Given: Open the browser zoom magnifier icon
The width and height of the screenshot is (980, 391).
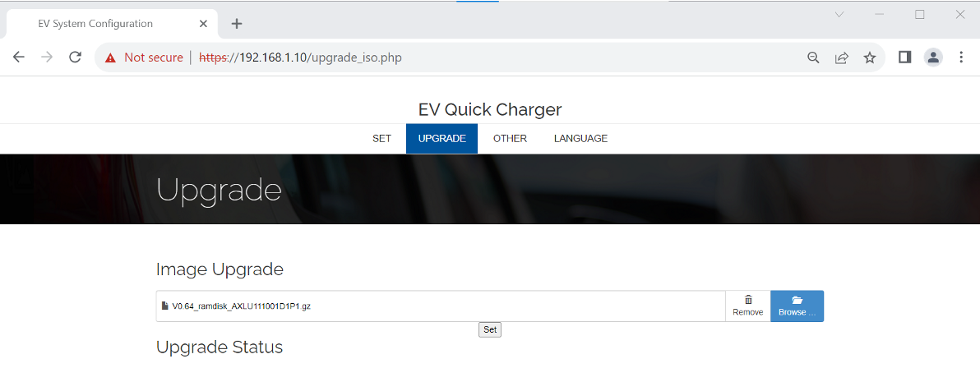Looking at the screenshot, I should tap(813, 57).
